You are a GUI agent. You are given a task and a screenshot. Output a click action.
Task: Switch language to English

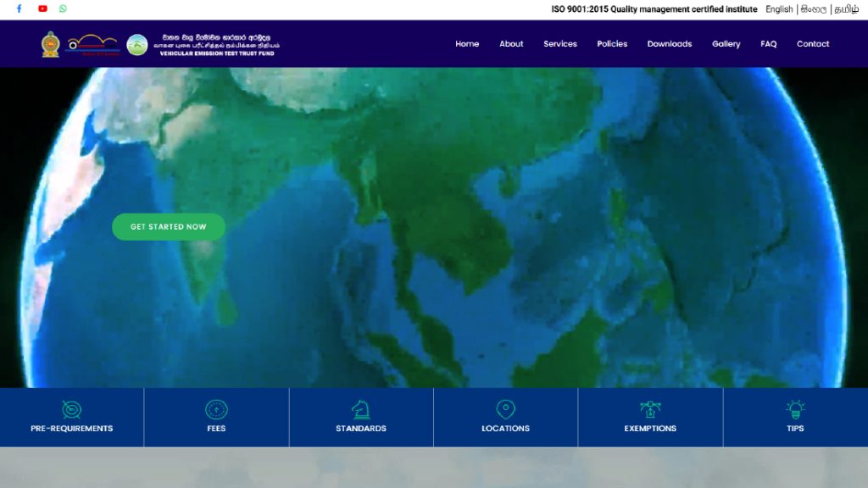pos(779,9)
